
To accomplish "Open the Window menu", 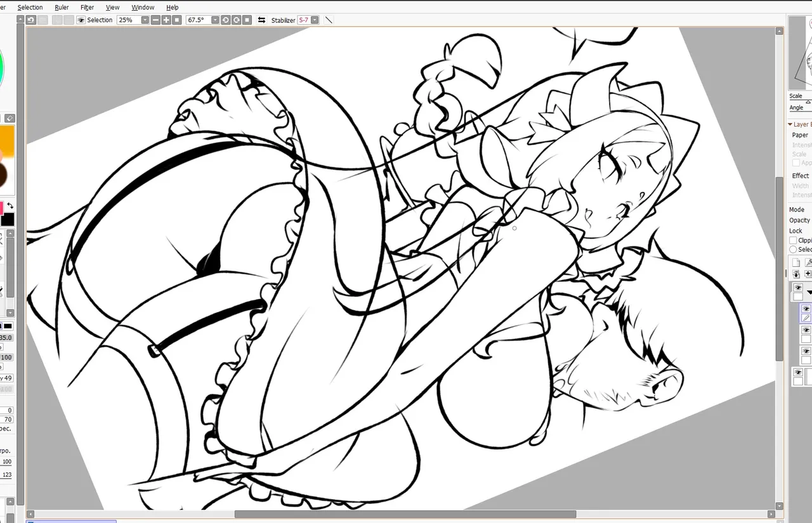I will coord(143,7).
